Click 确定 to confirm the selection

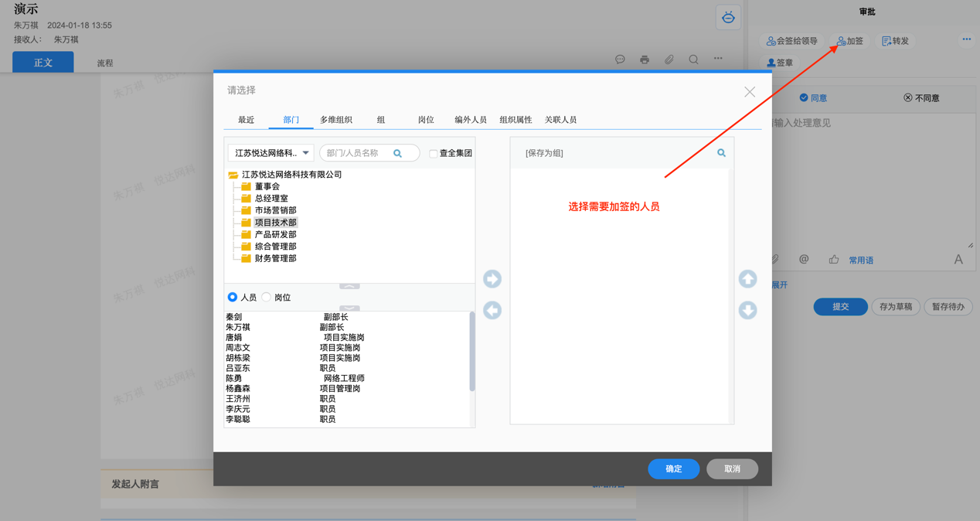point(673,469)
